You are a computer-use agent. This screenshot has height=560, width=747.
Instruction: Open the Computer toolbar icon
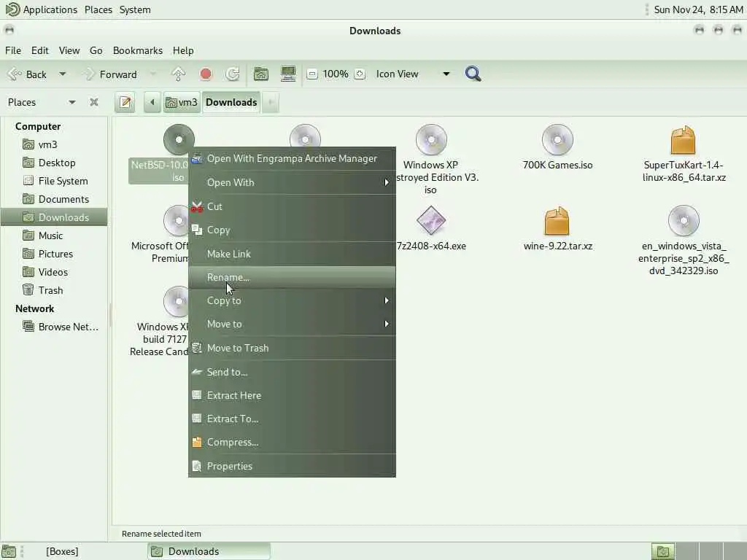coord(288,74)
